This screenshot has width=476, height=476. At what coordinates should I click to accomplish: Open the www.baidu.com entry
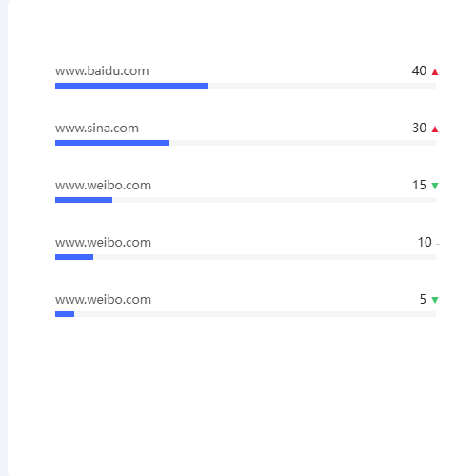(x=102, y=71)
